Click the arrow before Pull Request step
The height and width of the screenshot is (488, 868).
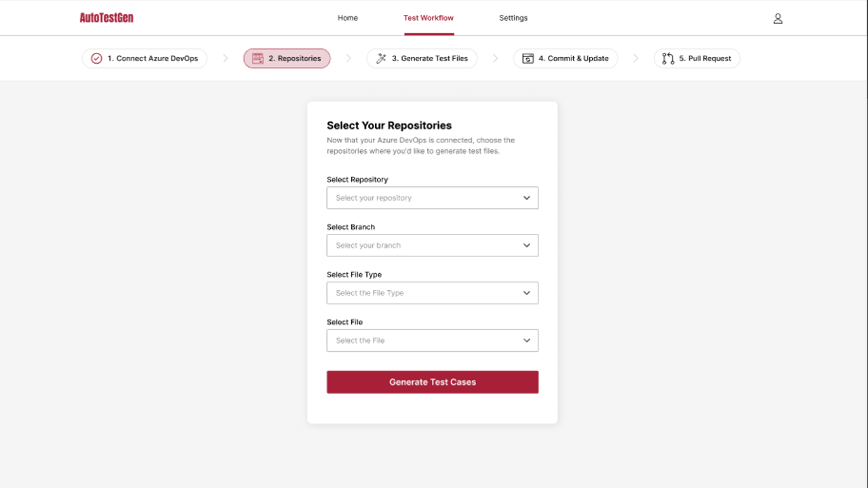(636, 58)
